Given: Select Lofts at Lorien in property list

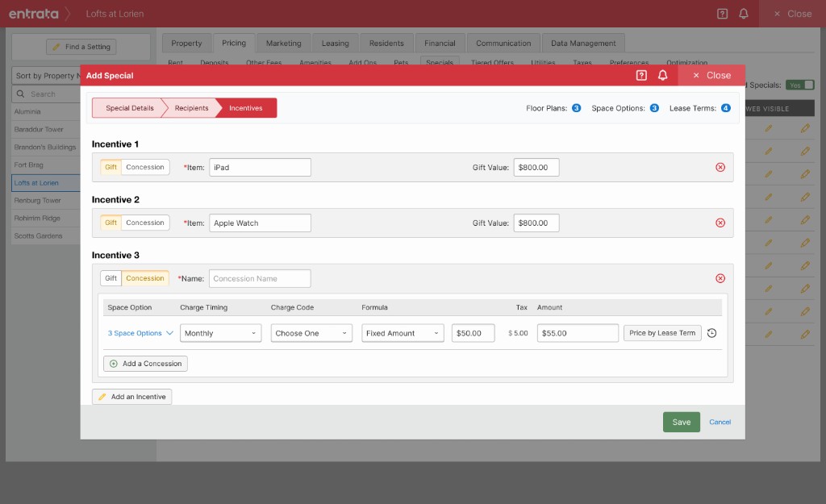Looking at the screenshot, I should 46,183.
